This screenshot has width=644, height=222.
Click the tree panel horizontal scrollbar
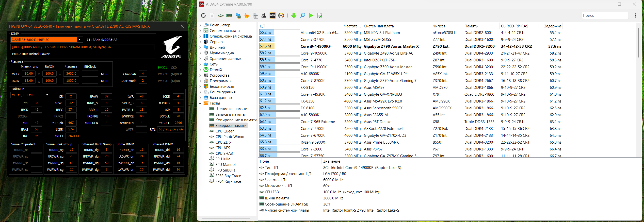pyautogui.click(x=226, y=218)
